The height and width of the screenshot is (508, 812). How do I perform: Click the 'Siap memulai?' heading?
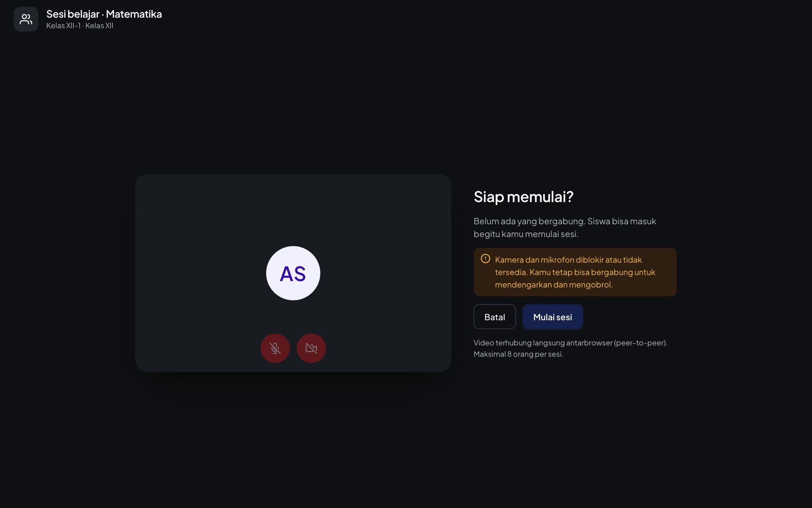[x=524, y=197]
